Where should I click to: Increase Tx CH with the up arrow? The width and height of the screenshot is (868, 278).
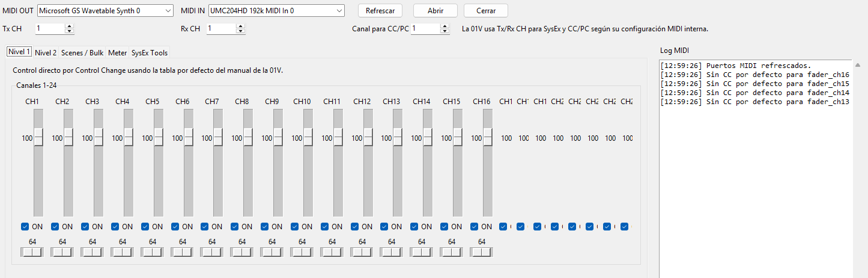[69, 26]
